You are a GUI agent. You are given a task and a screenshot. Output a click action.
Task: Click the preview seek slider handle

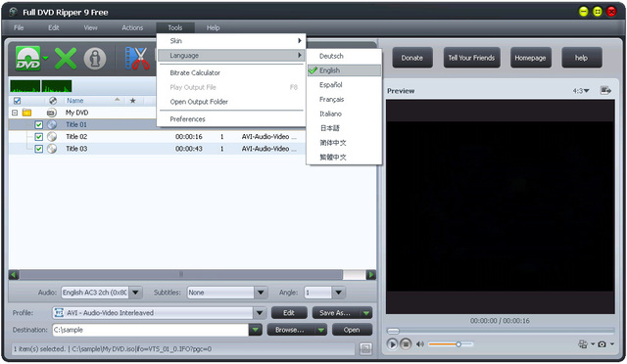[x=393, y=331]
